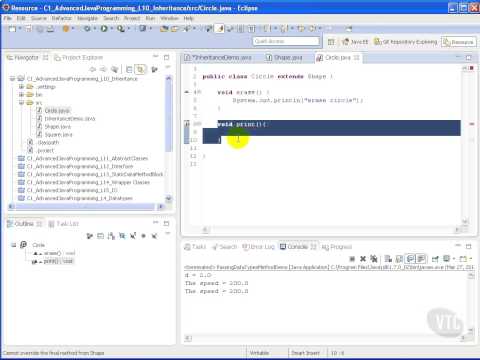Minimize the Navigator panel
This screenshot has width=480, height=360.
pyautogui.click(x=155, y=57)
